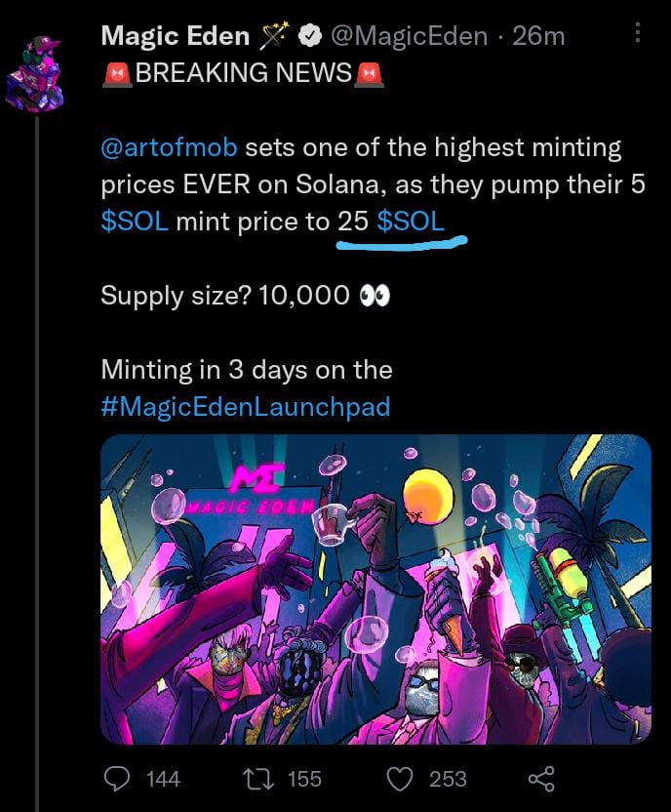Viewport: 671px width, 812px height.
Task: Open the #MagicEdenLaunchpad hashtag
Action: click(246, 407)
